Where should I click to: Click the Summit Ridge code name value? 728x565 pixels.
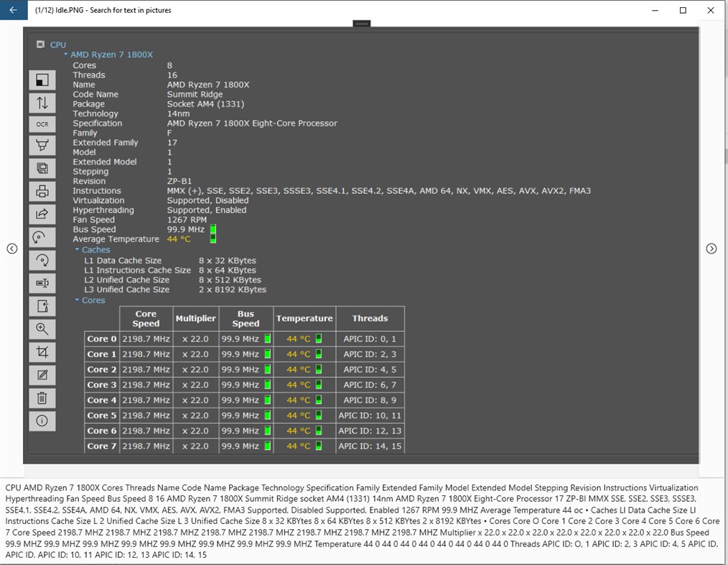195,94
